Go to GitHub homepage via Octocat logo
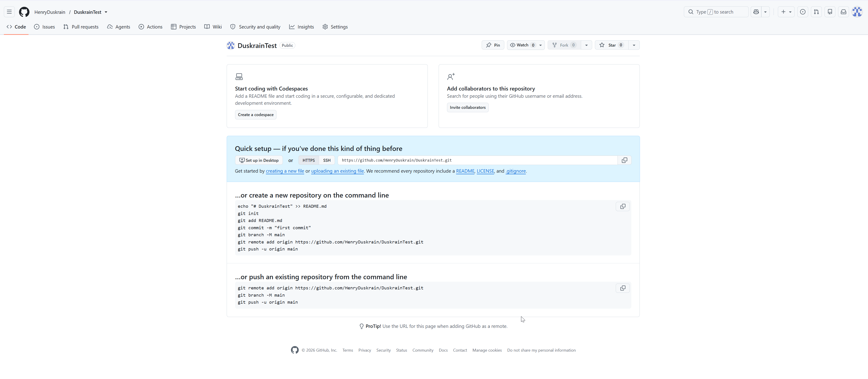The width and height of the screenshot is (868, 379). [24, 12]
